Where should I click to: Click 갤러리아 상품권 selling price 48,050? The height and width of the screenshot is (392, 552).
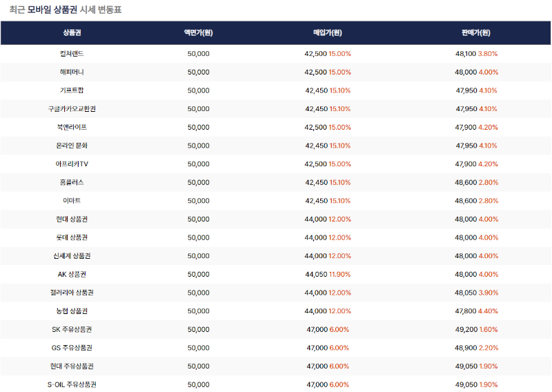coord(465,293)
